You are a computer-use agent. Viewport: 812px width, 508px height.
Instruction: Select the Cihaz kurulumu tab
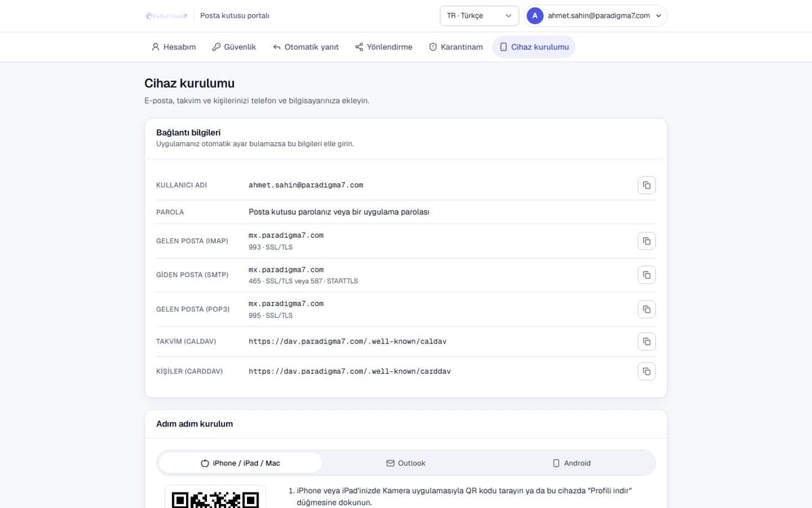coord(534,47)
